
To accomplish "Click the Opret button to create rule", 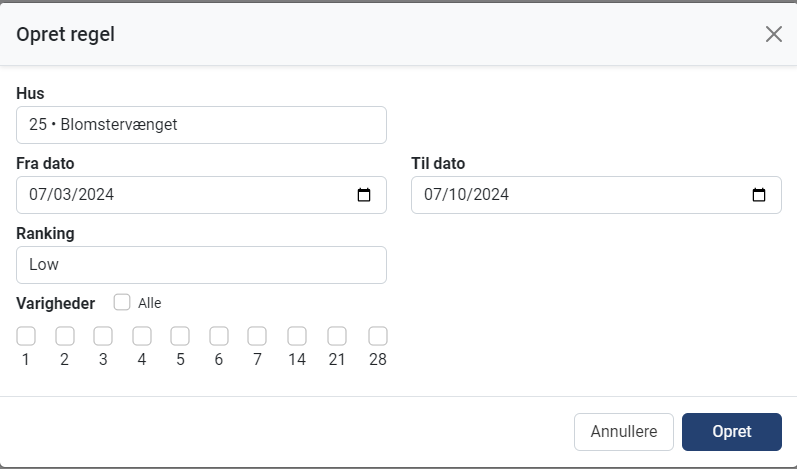I will pos(731,432).
